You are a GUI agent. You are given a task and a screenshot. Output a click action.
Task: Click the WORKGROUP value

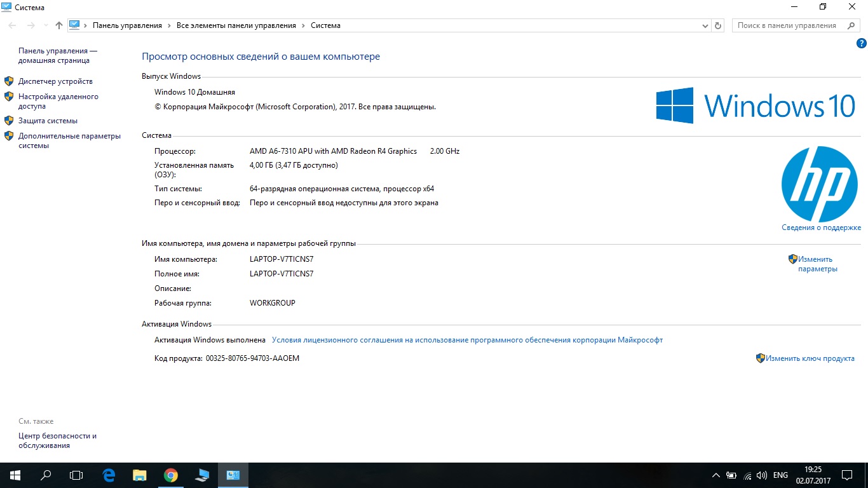tap(273, 303)
